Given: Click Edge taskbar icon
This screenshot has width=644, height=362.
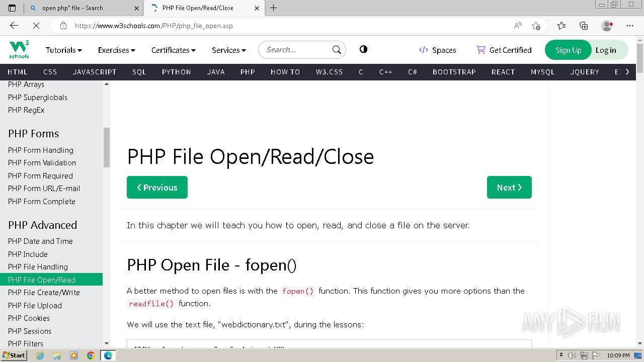Looking at the screenshot, I should 108,355.
